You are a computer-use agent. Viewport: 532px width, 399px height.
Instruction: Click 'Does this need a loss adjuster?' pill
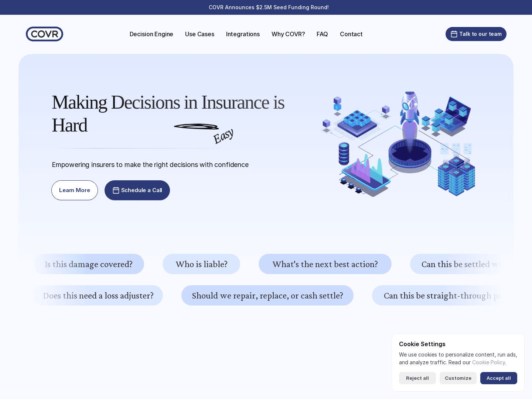pyautogui.click(x=98, y=296)
